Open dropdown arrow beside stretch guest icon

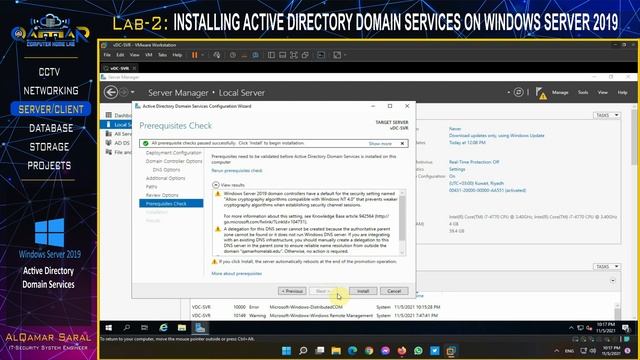[344, 55]
